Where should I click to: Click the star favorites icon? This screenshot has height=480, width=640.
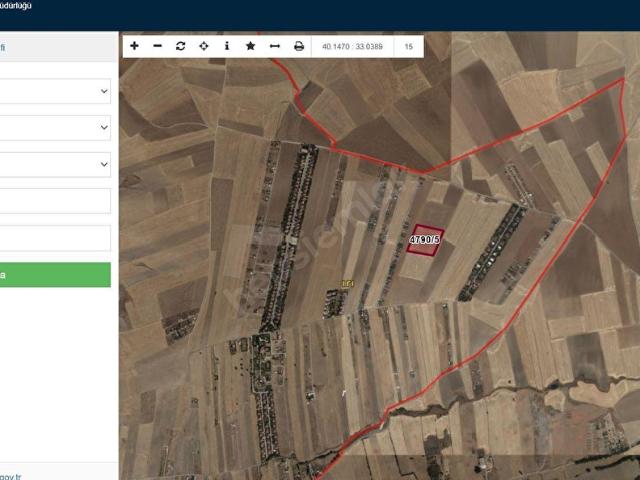tap(250, 46)
